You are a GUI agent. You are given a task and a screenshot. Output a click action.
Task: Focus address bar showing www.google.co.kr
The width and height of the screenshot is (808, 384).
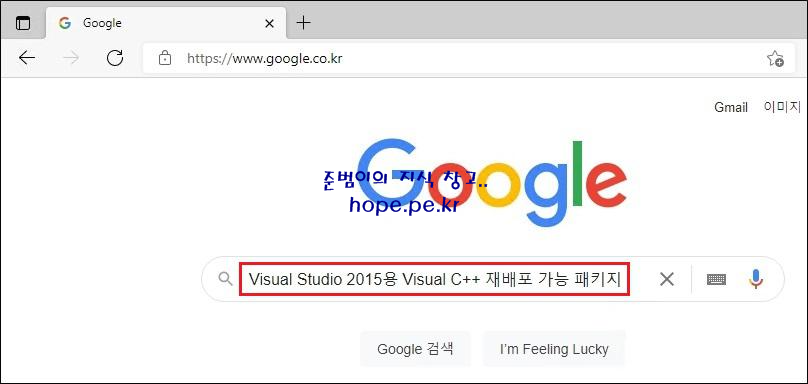click(x=469, y=58)
